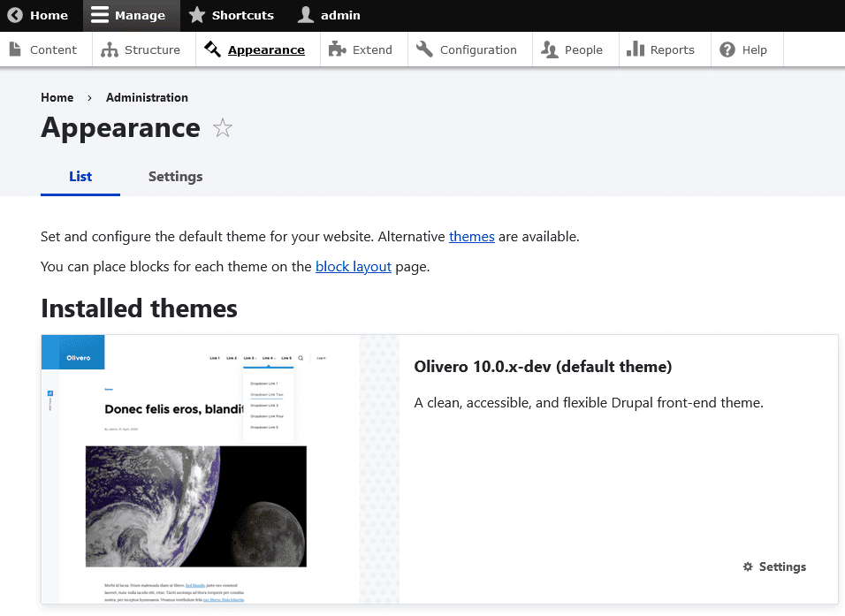Click the Appearance menu label

(x=266, y=49)
